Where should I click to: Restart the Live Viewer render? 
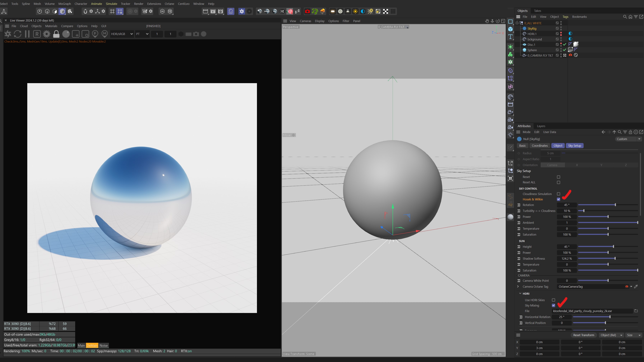coord(18,34)
